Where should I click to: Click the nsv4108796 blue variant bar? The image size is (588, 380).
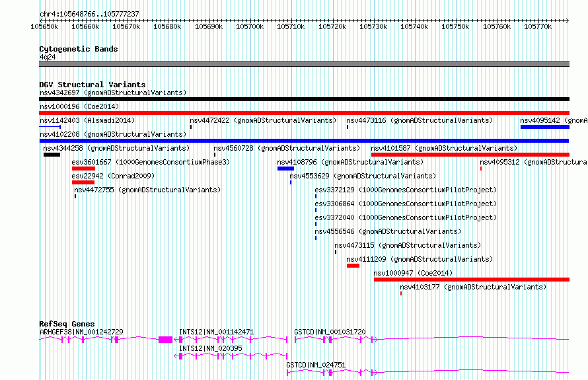(x=285, y=169)
